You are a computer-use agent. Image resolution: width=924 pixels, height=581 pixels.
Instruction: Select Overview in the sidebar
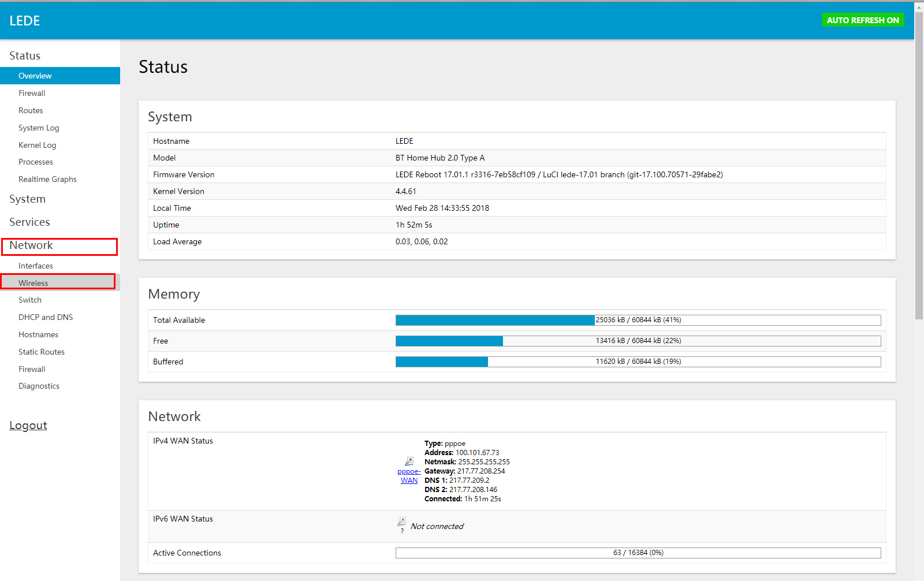(35, 76)
